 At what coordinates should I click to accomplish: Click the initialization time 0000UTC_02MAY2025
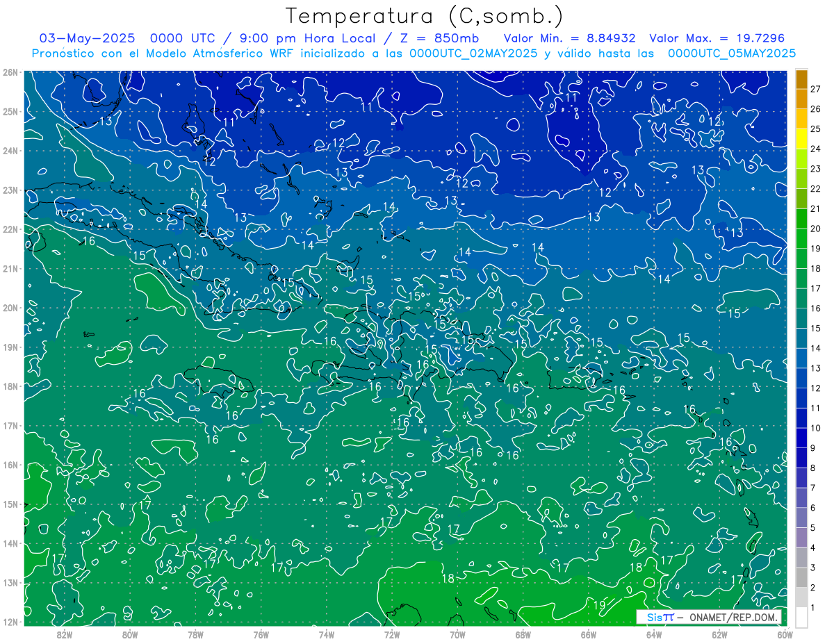pyautogui.click(x=473, y=53)
